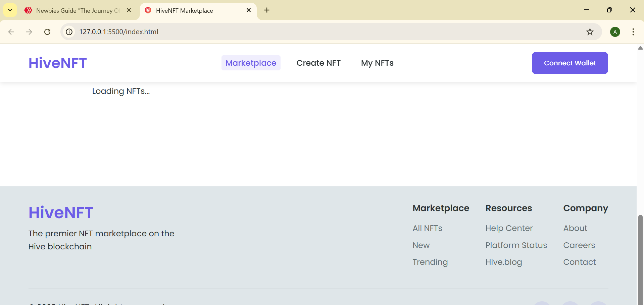Click the Resources footer heading
Screen dimensions: 644x305
click(508, 208)
